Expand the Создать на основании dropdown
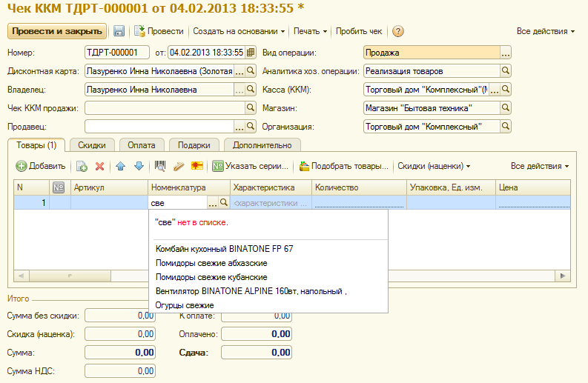Image resolution: width=588 pixels, height=383 pixels. (239, 31)
